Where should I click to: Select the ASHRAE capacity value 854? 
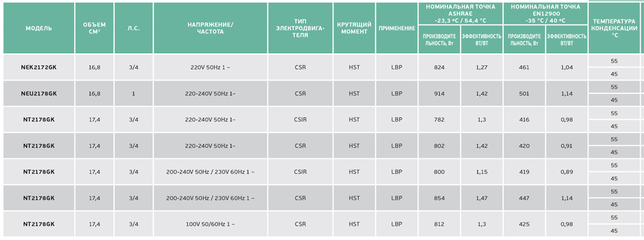tap(439, 198)
